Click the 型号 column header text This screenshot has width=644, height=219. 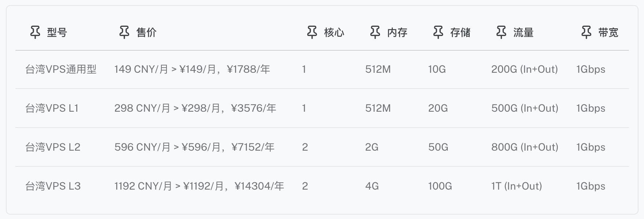click(x=57, y=33)
